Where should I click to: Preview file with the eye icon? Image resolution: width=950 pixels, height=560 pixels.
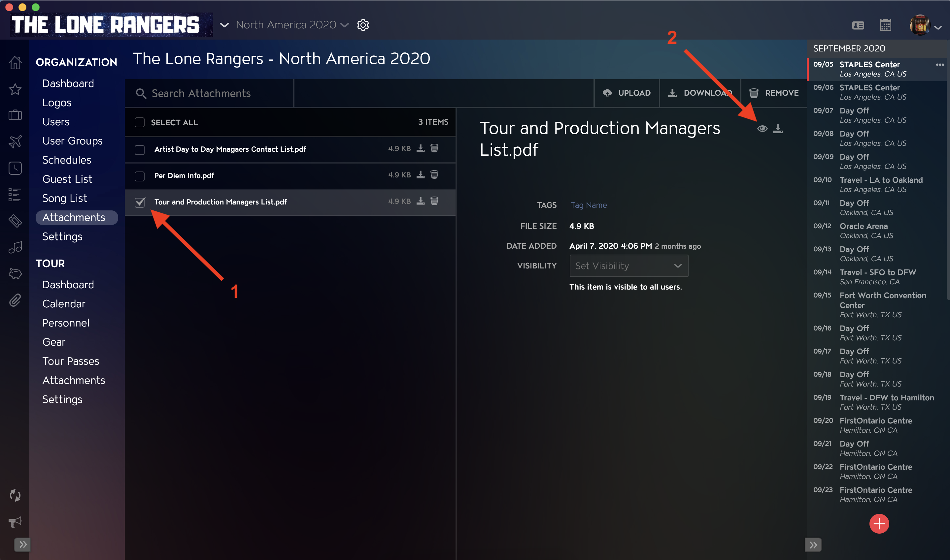click(x=762, y=129)
